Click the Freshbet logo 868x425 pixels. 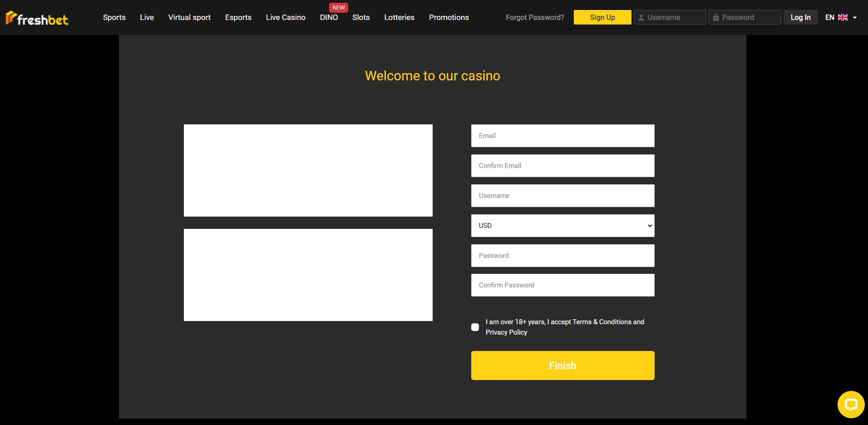(37, 18)
